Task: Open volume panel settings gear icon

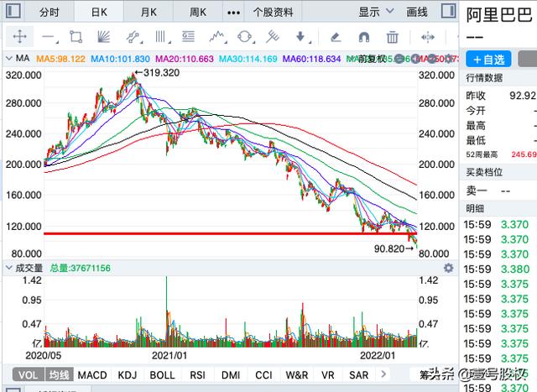Action: 448,268
